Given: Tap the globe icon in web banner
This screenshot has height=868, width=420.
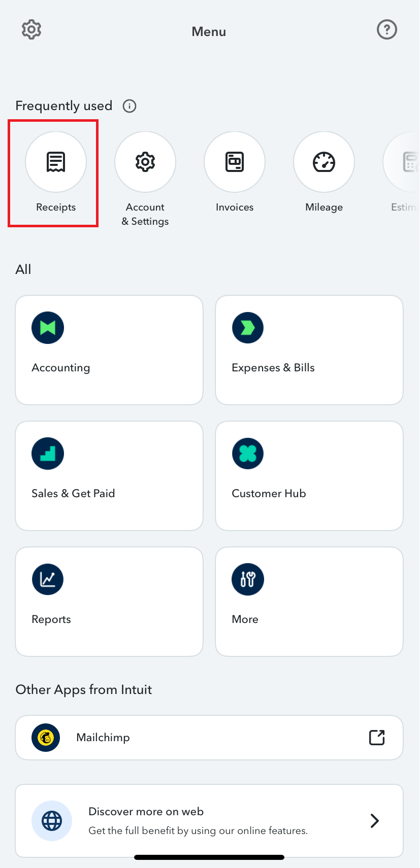Looking at the screenshot, I should tap(52, 821).
